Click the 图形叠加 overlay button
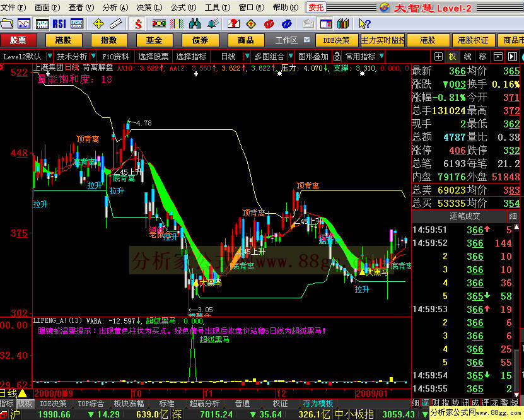Viewport: 524px width, 420px height. [x=313, y=56]
